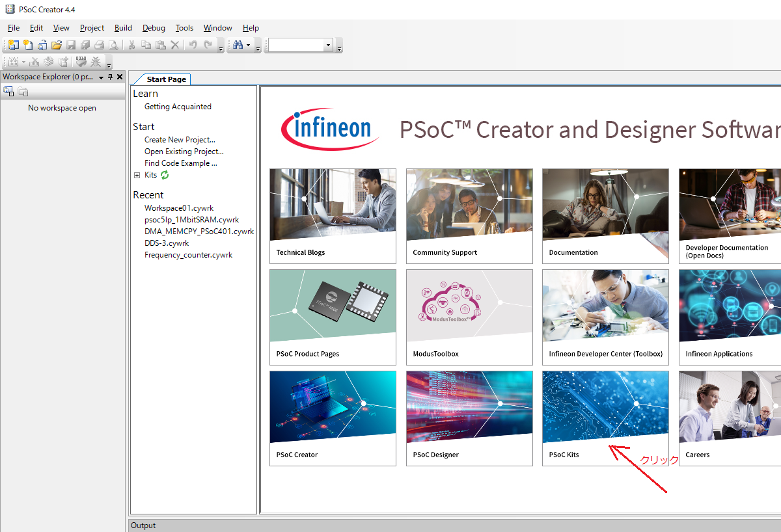Click the Delete X toolbar icon
The image size is (781, 532).
pyautogui.click(x=174, y=45)
